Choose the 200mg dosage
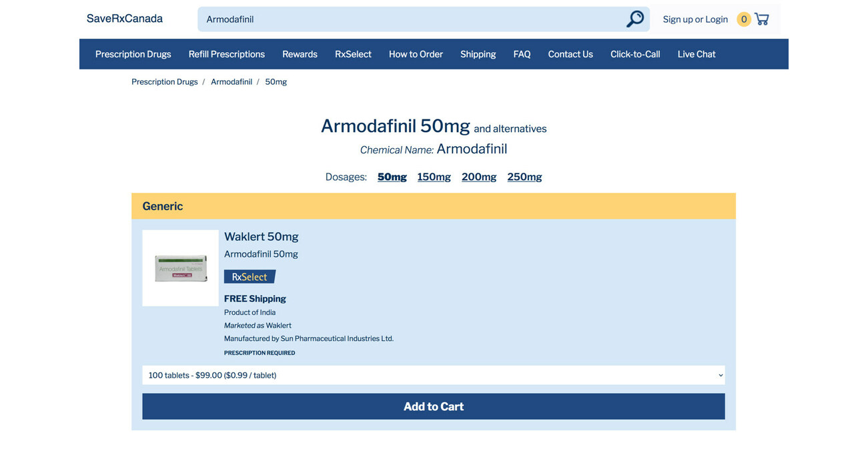This screenshot has width=868, height=455. click(479, 177)
